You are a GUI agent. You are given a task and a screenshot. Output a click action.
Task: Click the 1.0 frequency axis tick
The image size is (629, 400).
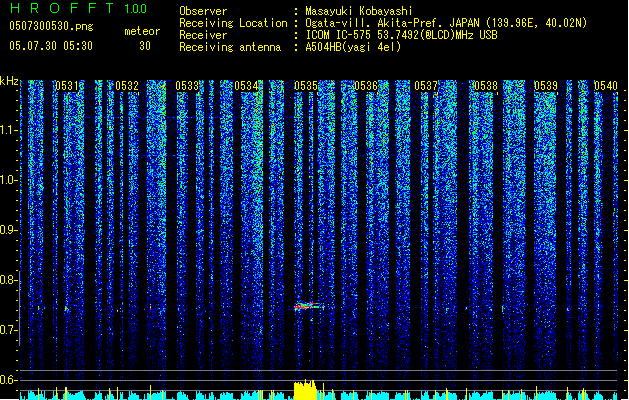pos(8,180)
